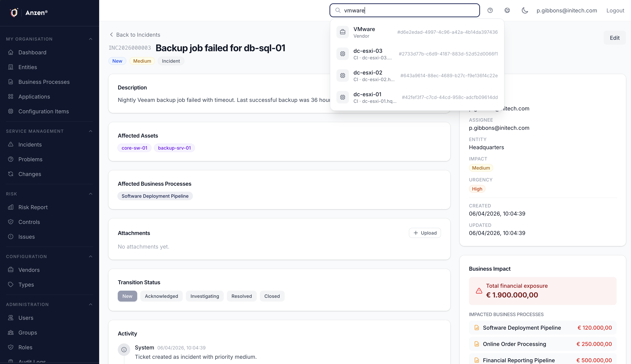
Task: Collapse the MY ORGANISATION section
Action: pos(90,39)
